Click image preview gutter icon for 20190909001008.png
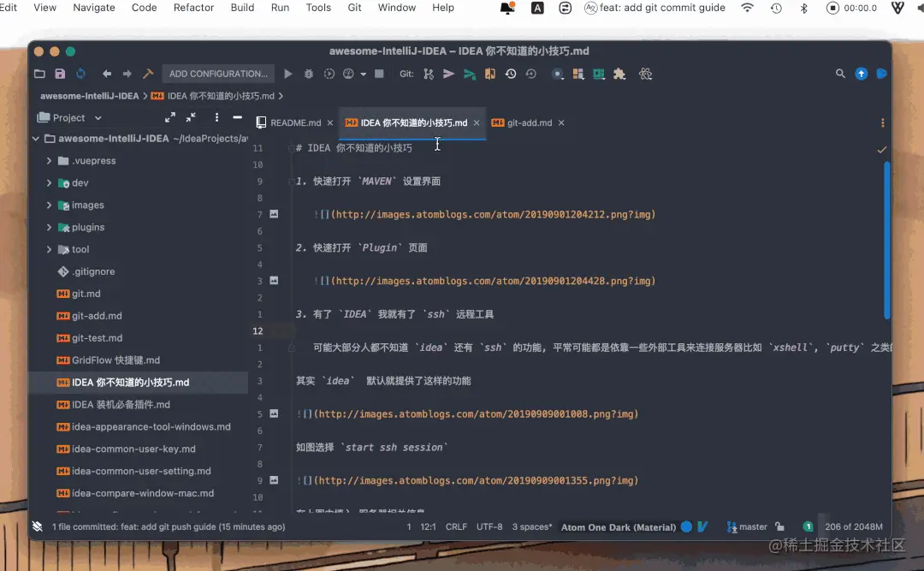 [274, 413]
